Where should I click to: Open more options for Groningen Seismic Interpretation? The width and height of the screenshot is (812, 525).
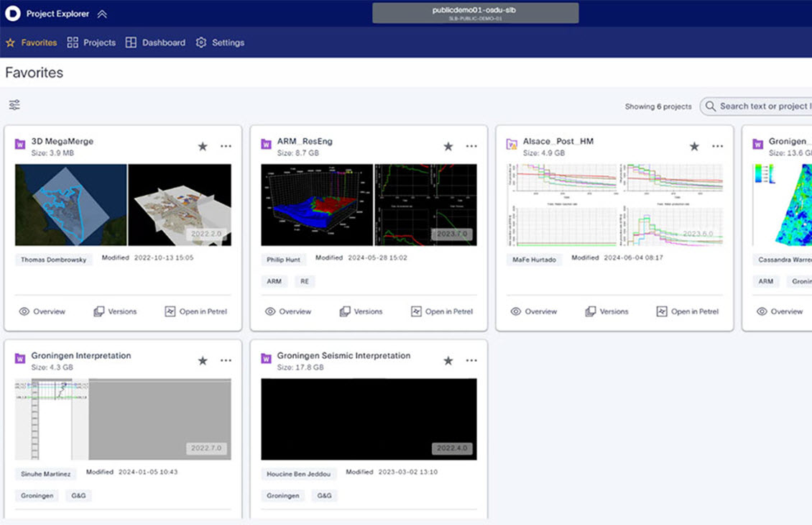pyautogui.click(x=471, y=360)
